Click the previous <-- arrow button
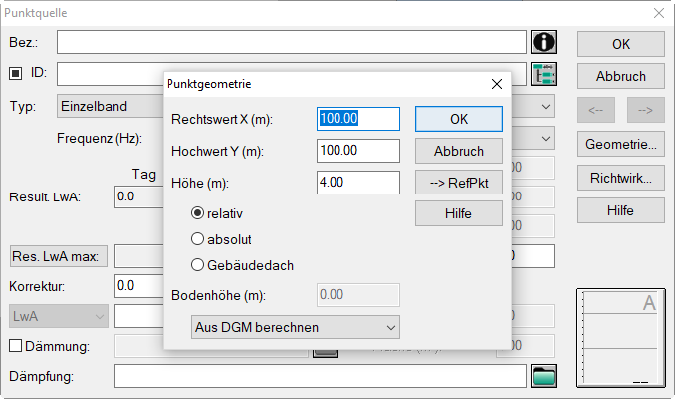 [596, 110]
